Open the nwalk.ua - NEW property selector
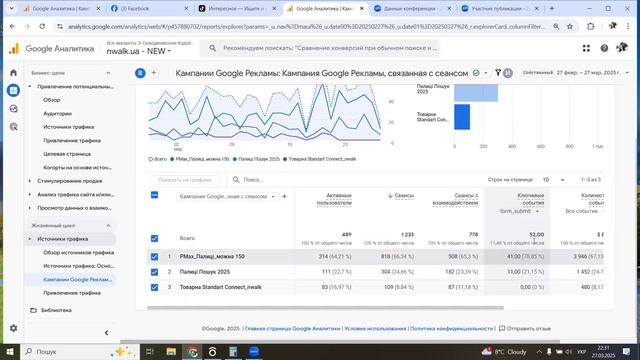 coord(138,51)
